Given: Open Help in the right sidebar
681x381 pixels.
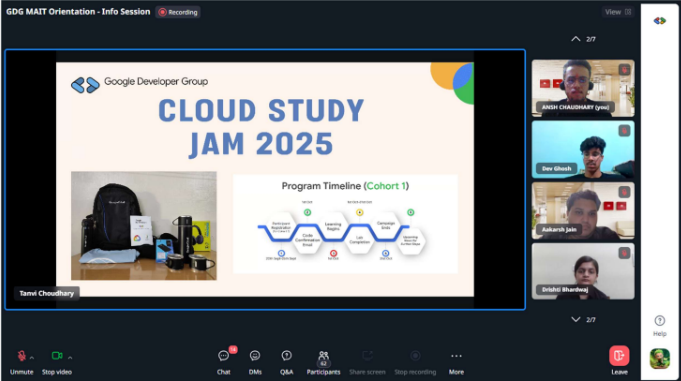Looking at the screenshot, I should point(660,326).
